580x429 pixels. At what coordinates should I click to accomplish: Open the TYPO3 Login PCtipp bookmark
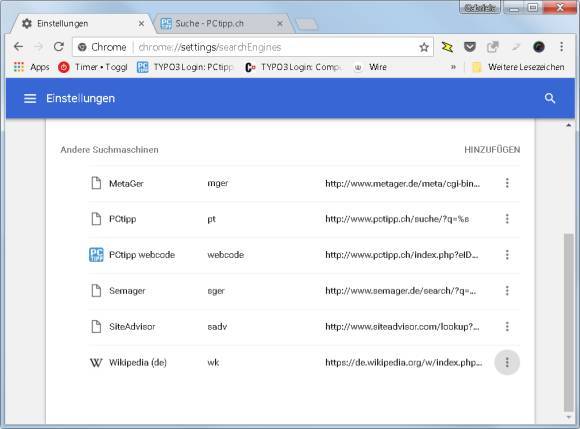coord(185,67)
